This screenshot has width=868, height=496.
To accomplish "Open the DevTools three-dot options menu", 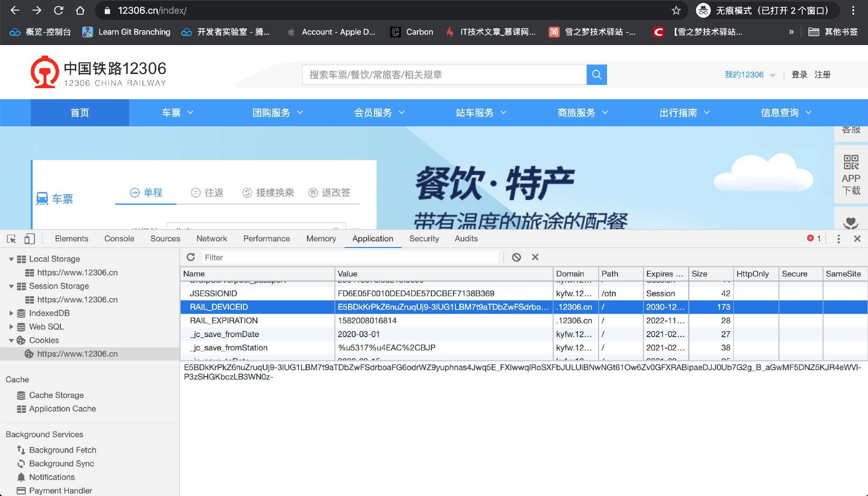I will [x=839, y=239].
